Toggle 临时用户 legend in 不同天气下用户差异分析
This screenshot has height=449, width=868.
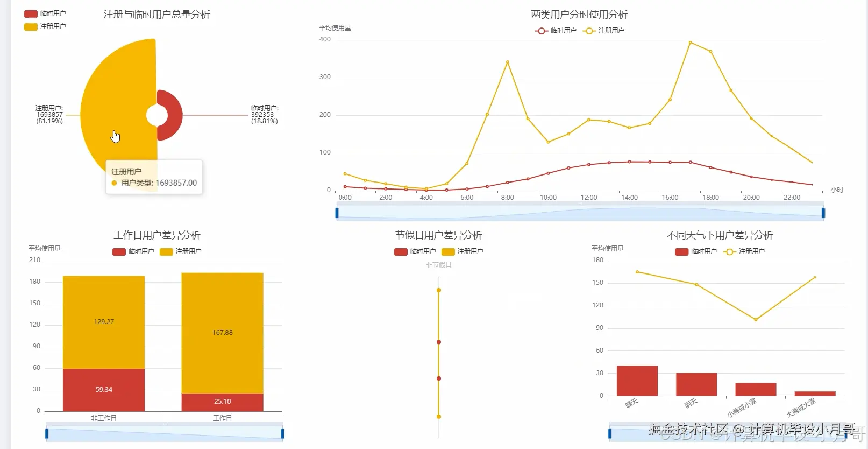click(x=696, y=251)
